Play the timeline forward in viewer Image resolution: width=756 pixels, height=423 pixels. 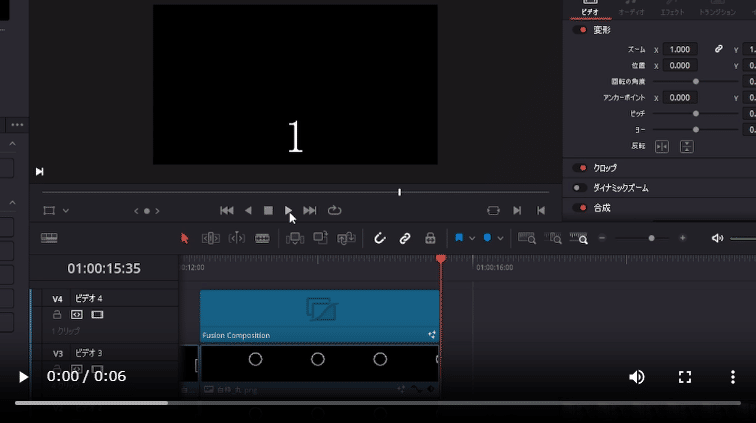point(288,210)
